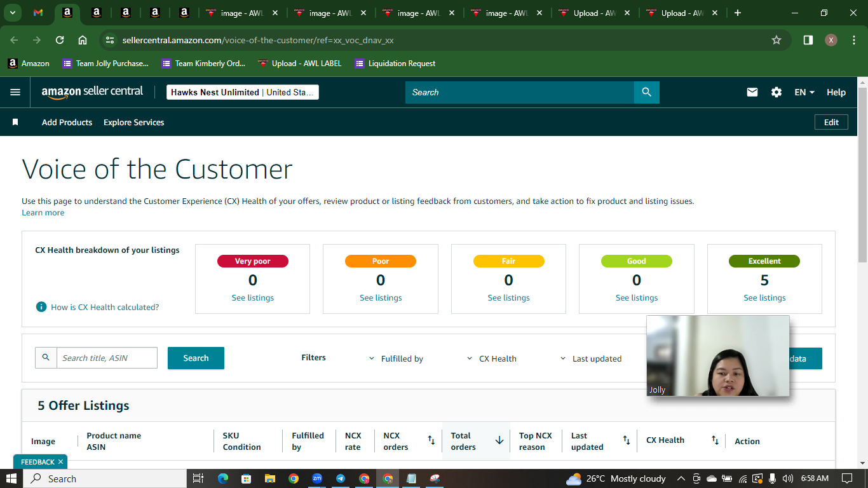Viewport: 868px width, 488px height.
Task: Click the Learn more link
Action: [43, 212]
